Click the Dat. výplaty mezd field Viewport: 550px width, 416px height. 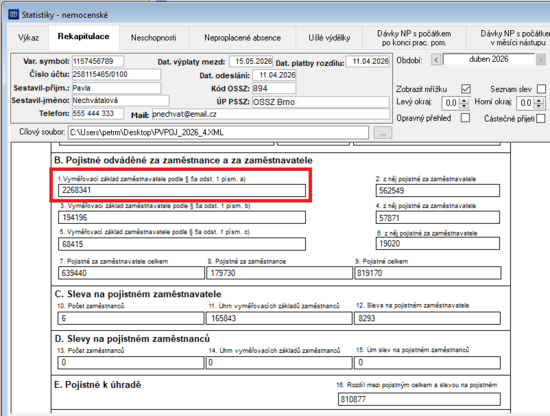pos(251,61)
